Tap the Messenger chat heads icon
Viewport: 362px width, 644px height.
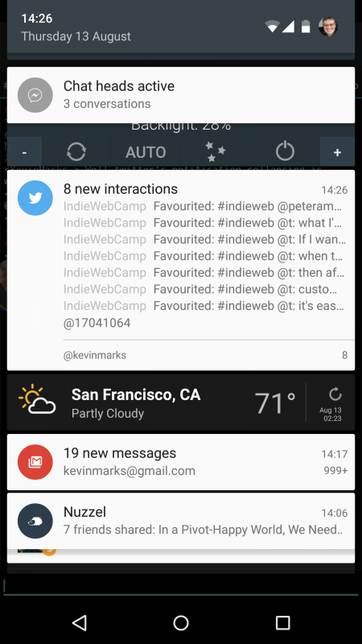[35, 95]
